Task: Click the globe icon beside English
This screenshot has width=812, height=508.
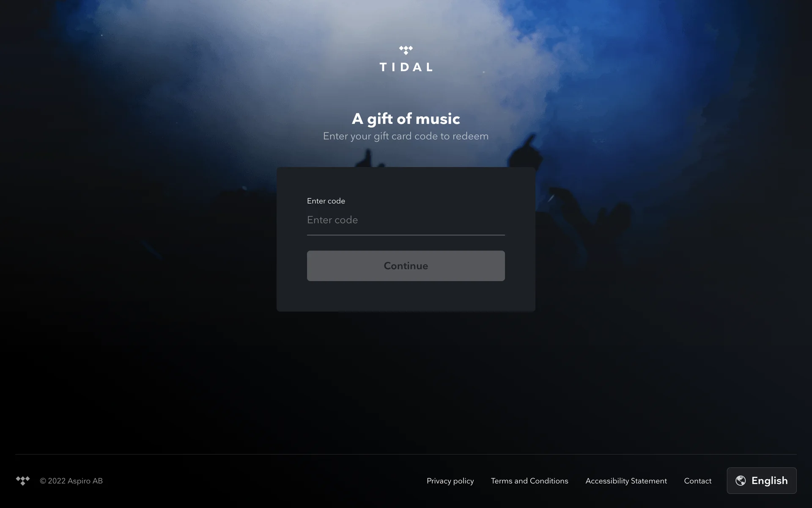Action: point(741,480)
